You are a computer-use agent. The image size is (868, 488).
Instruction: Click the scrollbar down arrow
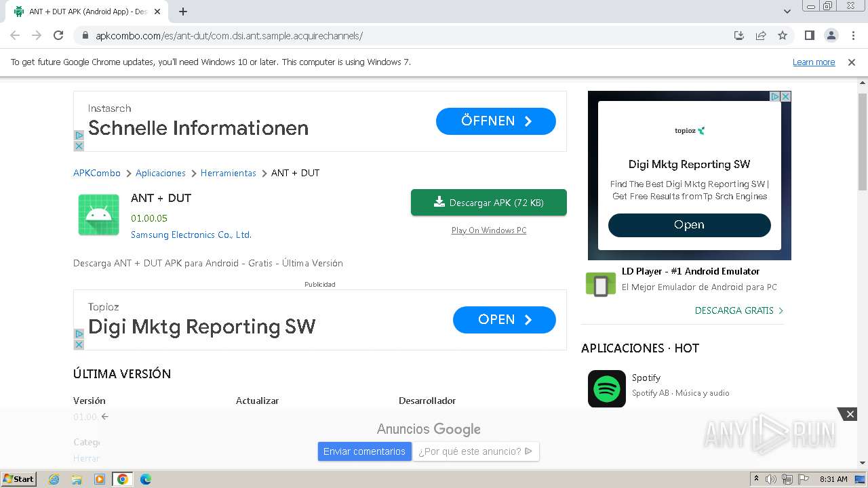pyautogui.click(x=863, y=463)
